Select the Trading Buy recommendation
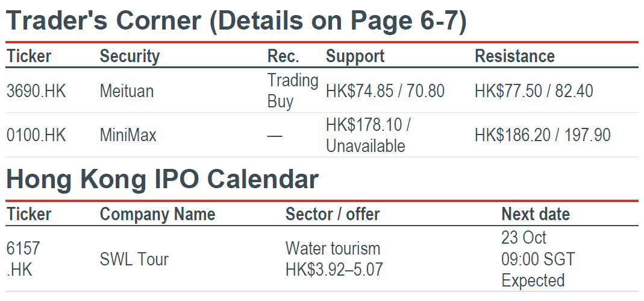Viewport: 644px width, 301px height. pos(293,91)
